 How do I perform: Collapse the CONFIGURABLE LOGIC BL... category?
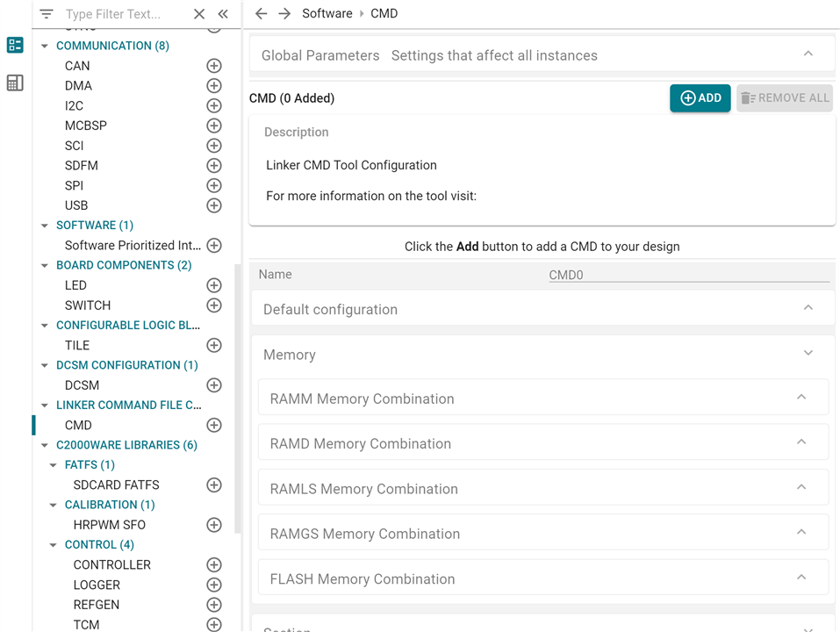(x=45, y=326)
